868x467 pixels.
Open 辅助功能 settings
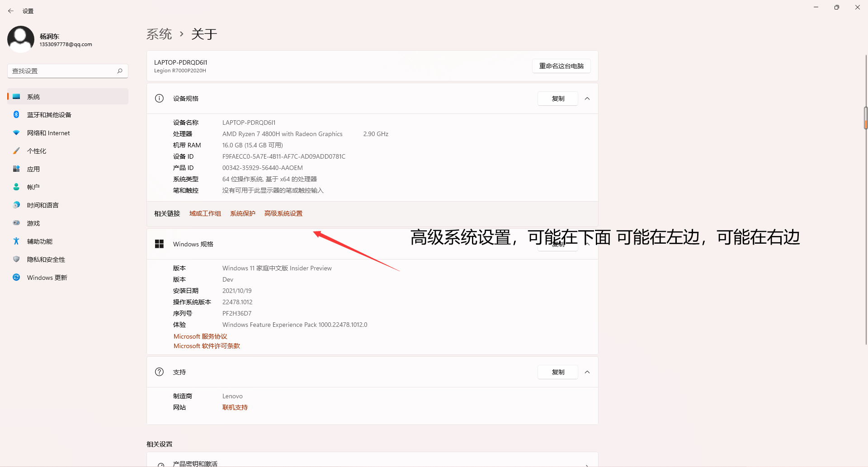click(x=68, y=241)
